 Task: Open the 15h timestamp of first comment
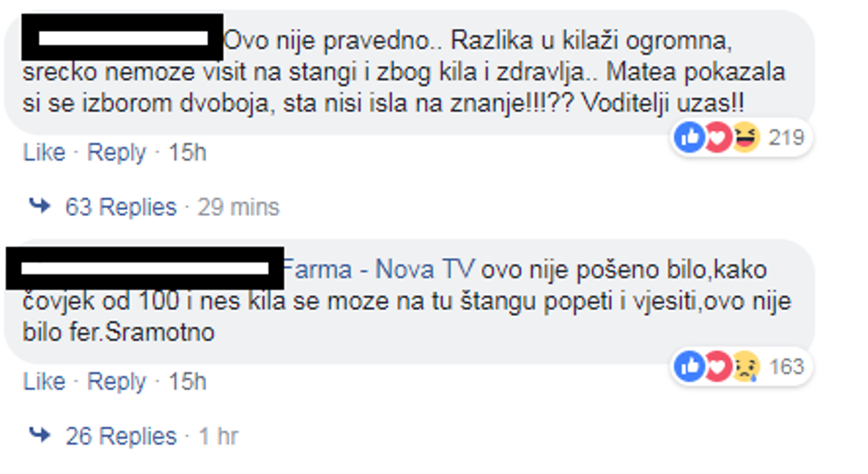[x=187, y=153]
